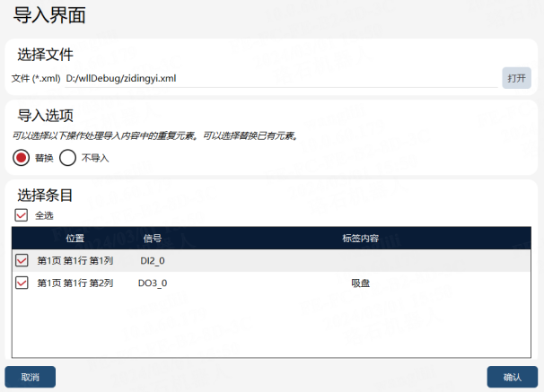Click the 位置 column header

coord(75,238)
